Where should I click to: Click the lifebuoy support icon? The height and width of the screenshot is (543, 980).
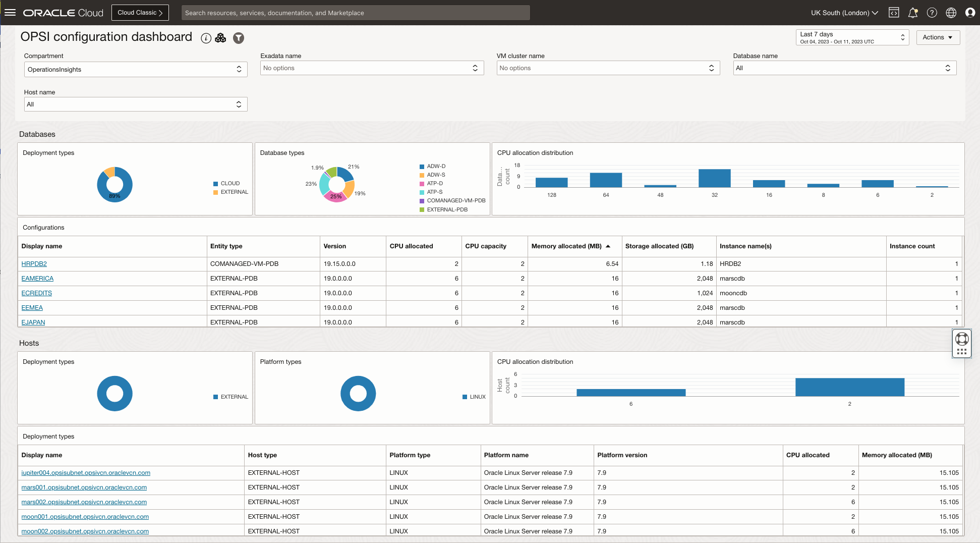tap(962, 339)
